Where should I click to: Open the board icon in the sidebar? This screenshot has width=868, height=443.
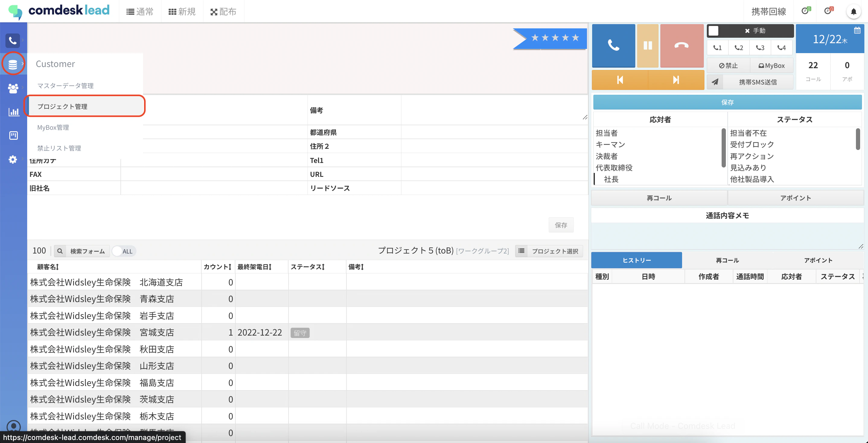tap(14, 135)
